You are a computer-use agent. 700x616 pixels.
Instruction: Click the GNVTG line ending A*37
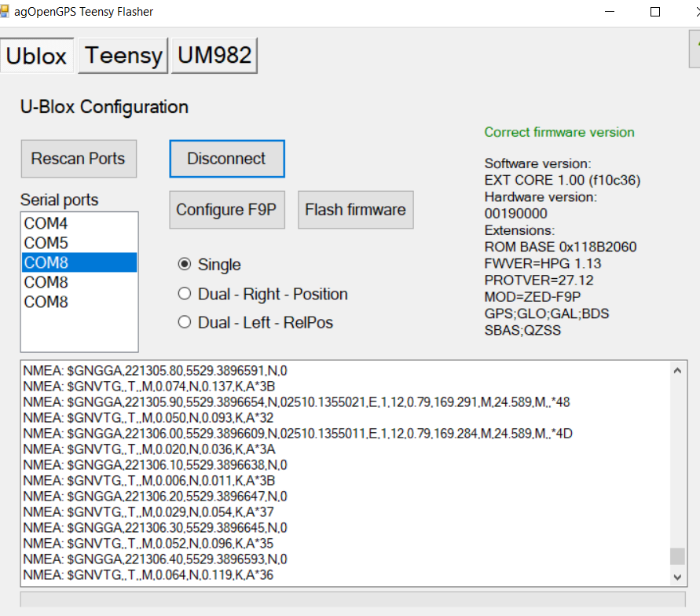point(148,512)
